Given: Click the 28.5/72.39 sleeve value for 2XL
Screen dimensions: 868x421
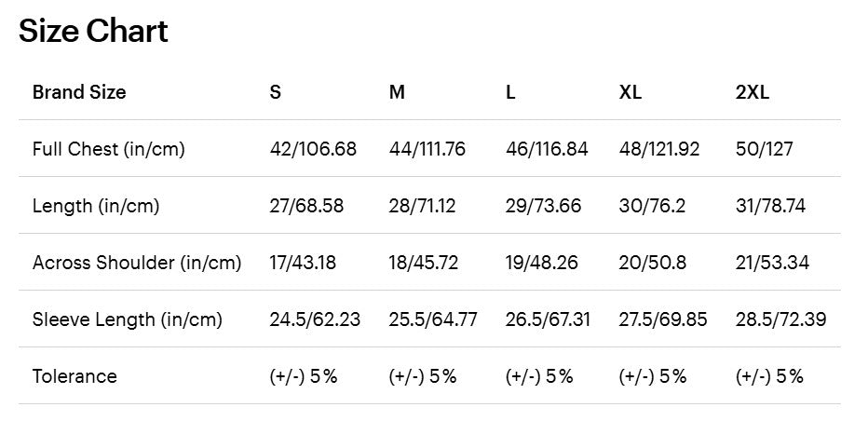Looking at the screenshot, I should [x=780, y=319].
